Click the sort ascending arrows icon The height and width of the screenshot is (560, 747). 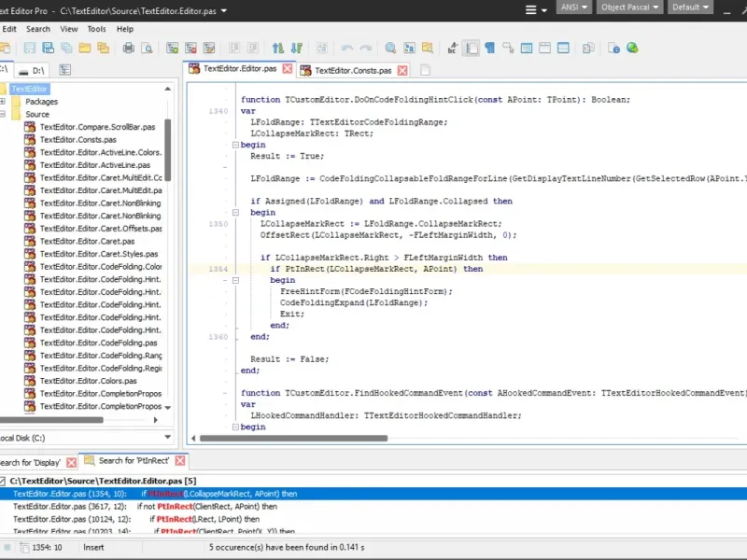pyautogui.click(x=277, y=48)
